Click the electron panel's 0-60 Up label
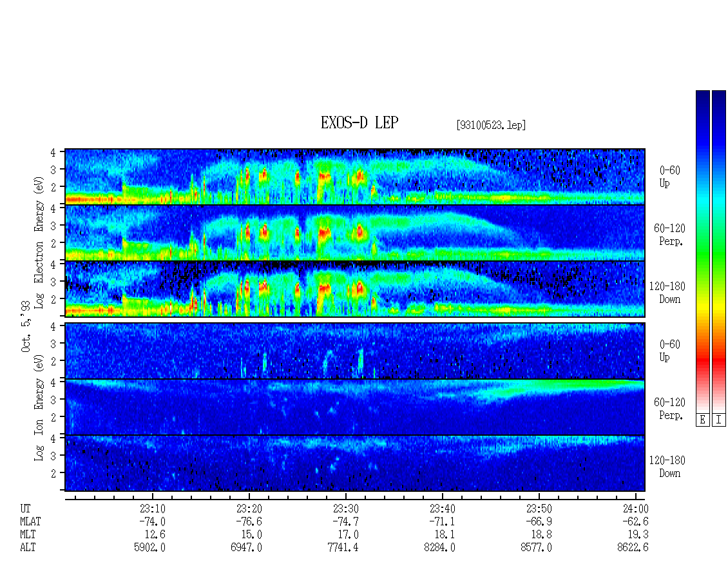 pos(669,177)
